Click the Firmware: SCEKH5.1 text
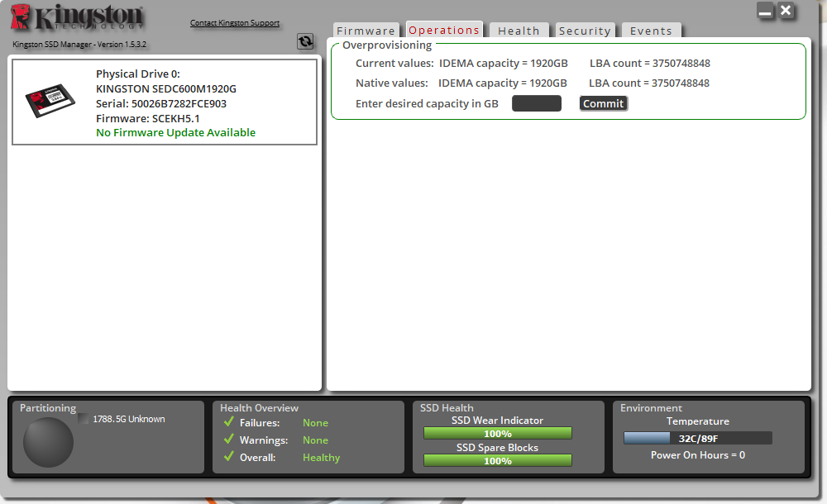 tap(148, 119)
